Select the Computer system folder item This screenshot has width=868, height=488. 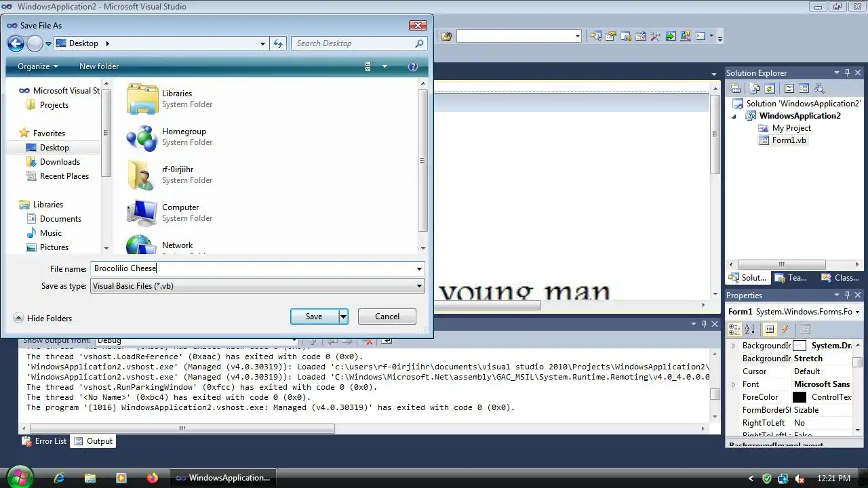(x=170, y=213)
